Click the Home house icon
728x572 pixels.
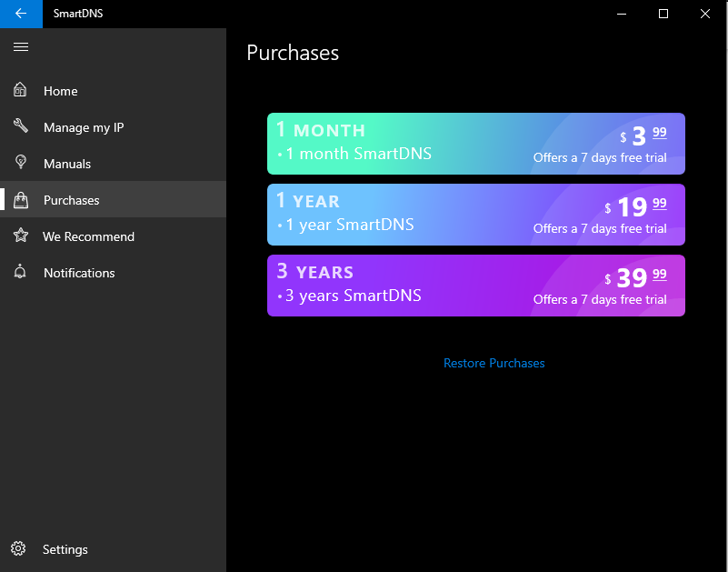[x=21, y=91]
